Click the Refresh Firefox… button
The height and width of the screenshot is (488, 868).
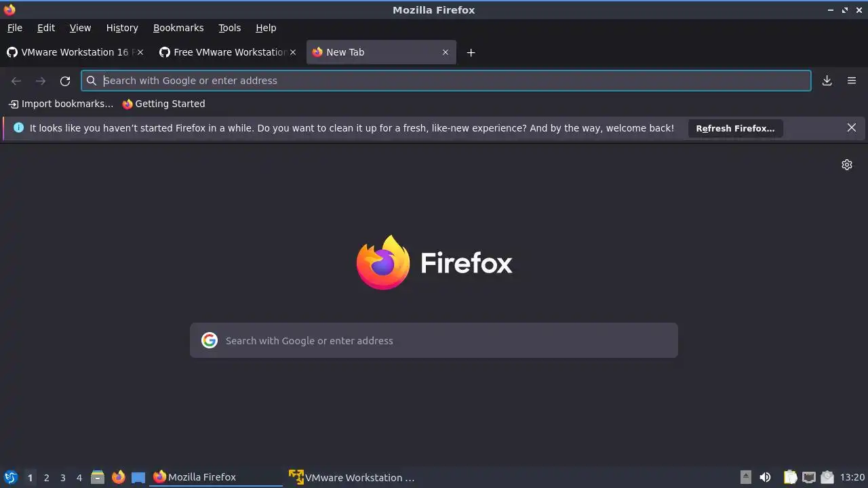(735, 128)
